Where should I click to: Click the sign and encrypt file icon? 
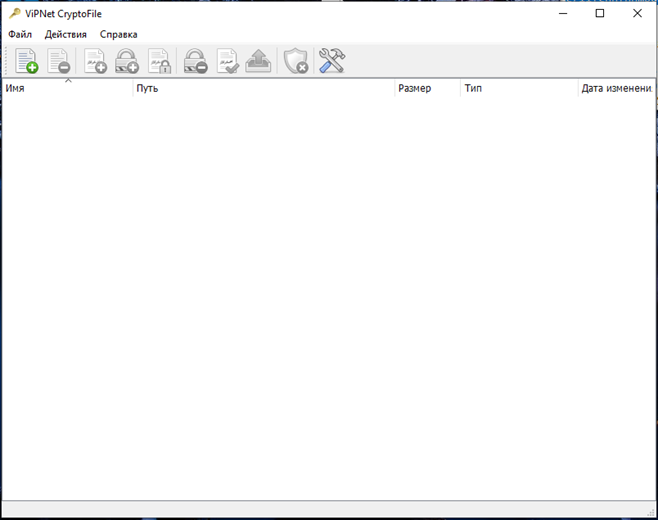(159, 61)
